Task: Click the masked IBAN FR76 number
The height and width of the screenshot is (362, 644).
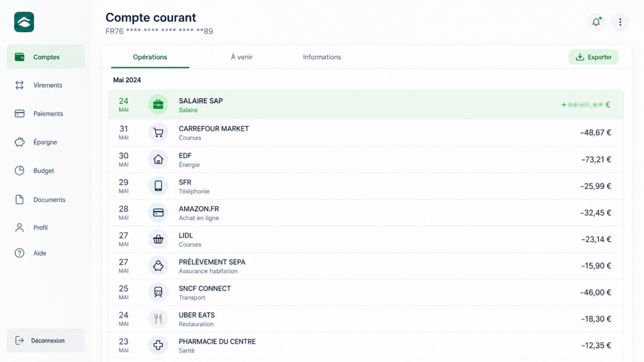Action: click(159, 31)
